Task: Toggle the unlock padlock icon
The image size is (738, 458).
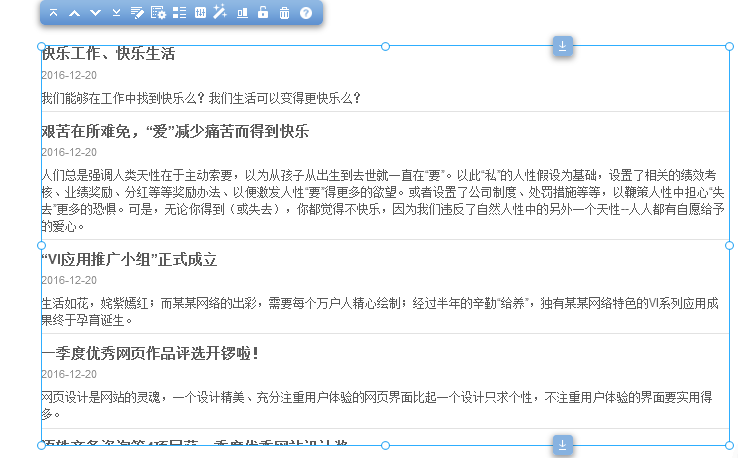Action: point(263,13)
